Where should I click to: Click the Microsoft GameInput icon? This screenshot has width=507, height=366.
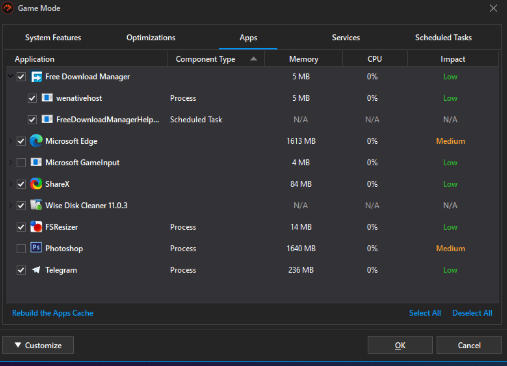36,162
